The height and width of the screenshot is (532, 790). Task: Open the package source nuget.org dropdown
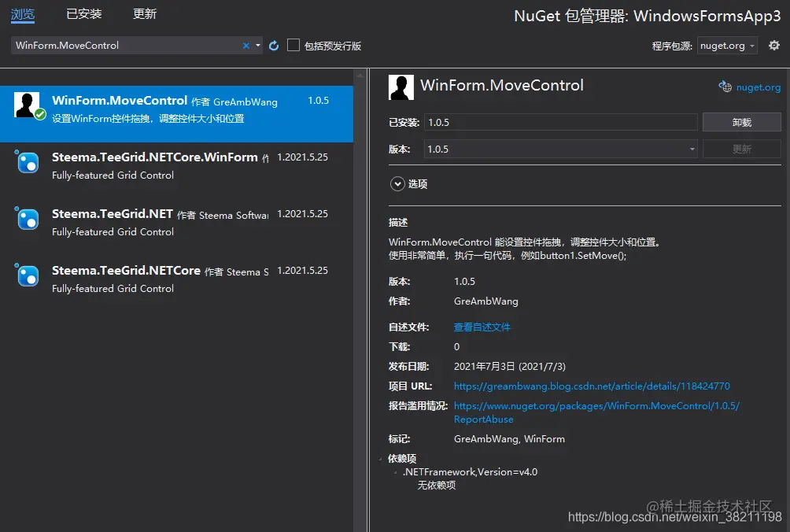click(x=727, y=46)
